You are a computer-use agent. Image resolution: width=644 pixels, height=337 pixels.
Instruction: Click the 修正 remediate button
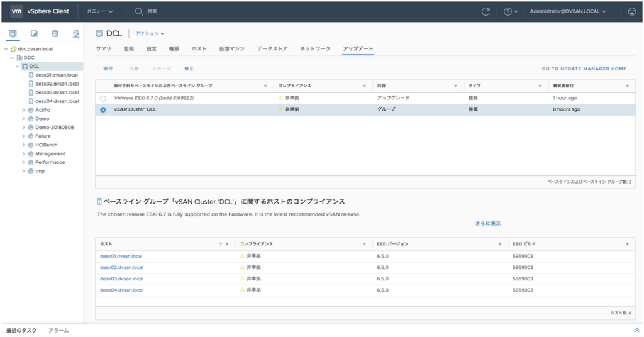coord(189,69)
